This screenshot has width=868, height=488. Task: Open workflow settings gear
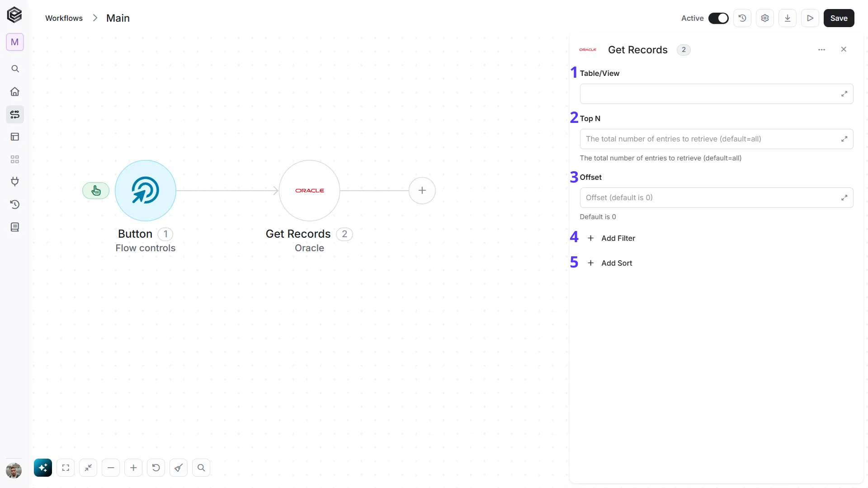pos(765,18)
